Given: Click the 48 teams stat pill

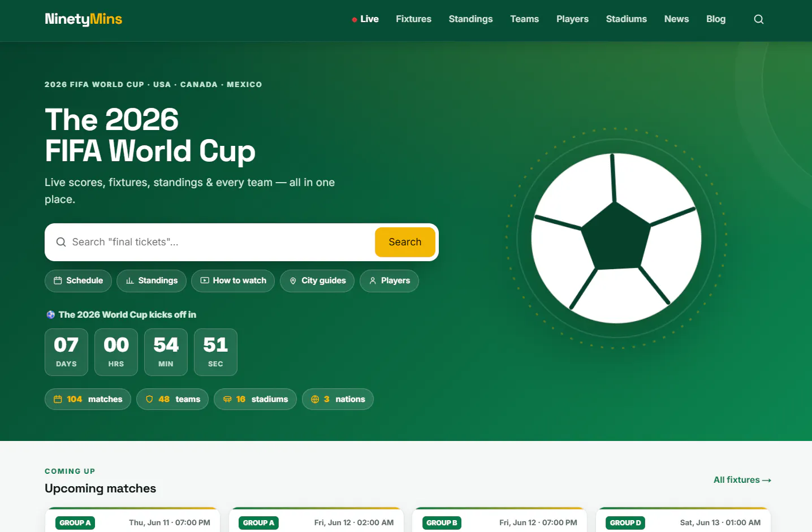Looking at the screenshot, I should coord(172,399).
